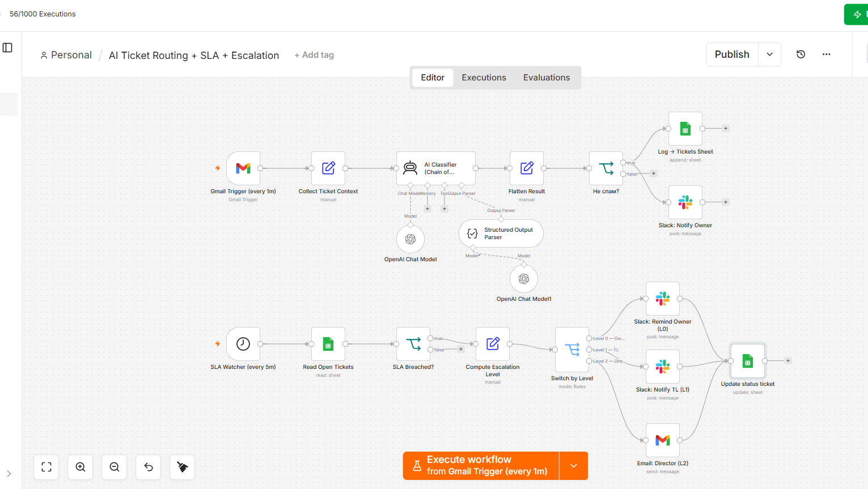This screenshot has width=868, height=489.
Task: Open Slack: Remind Owner (L0) node
Action: pos(663,299)
